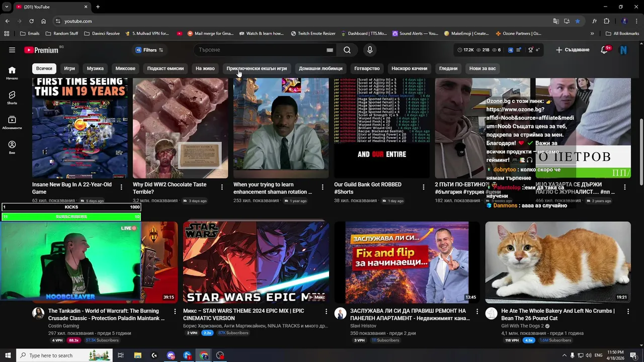Image resolution: width=644 pixels, height=362 pixels.
Task: Open the Emails bookmarks folder
Action: pyautogui.click(x=30, y=33)
